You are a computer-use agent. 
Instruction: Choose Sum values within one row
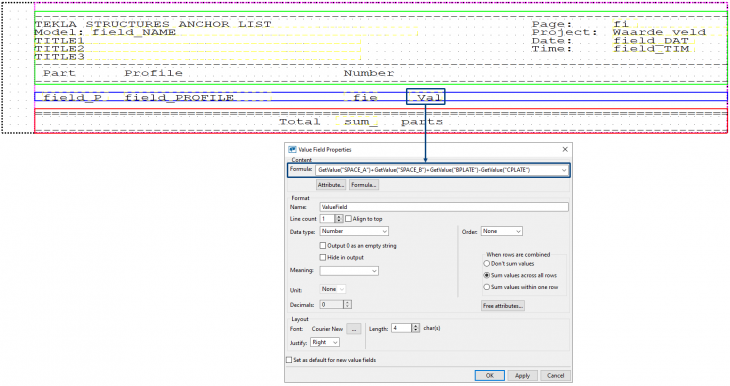point(487,287)
